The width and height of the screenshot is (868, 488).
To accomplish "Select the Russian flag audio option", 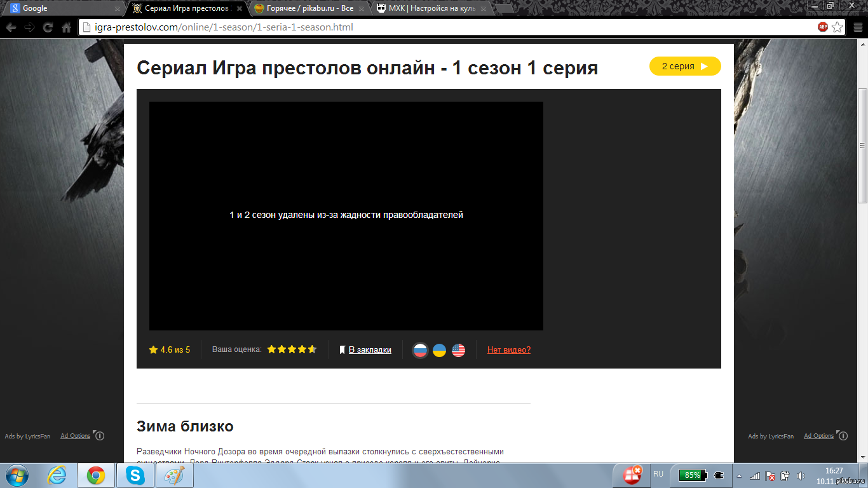I will (420, 350).
